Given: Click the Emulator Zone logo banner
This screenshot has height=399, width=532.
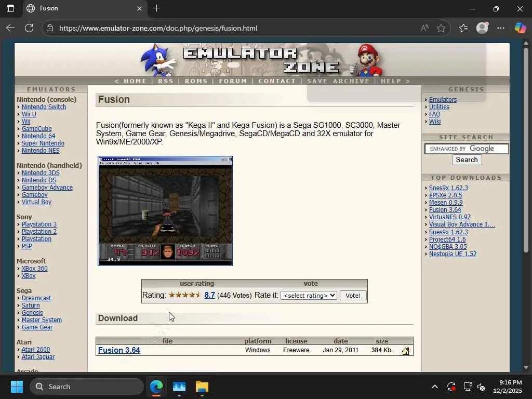Looking at the screenshot, I should (261, 60).
